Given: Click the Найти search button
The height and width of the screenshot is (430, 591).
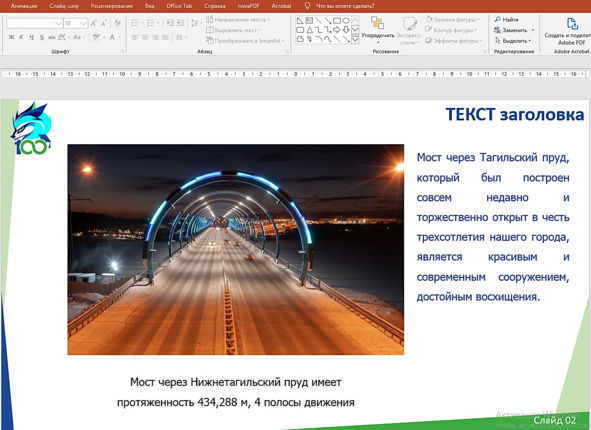Looking at the screenshot, I should [x=507, y=19].
